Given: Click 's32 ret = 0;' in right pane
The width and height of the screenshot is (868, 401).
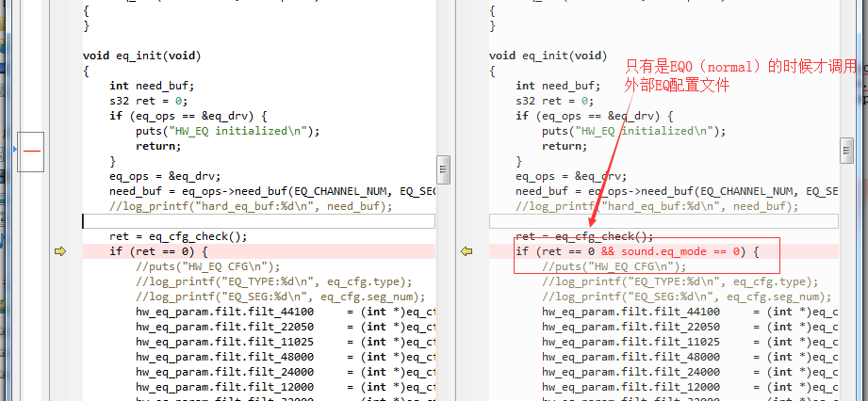Looking at the screenshot, I should point(555,101).
